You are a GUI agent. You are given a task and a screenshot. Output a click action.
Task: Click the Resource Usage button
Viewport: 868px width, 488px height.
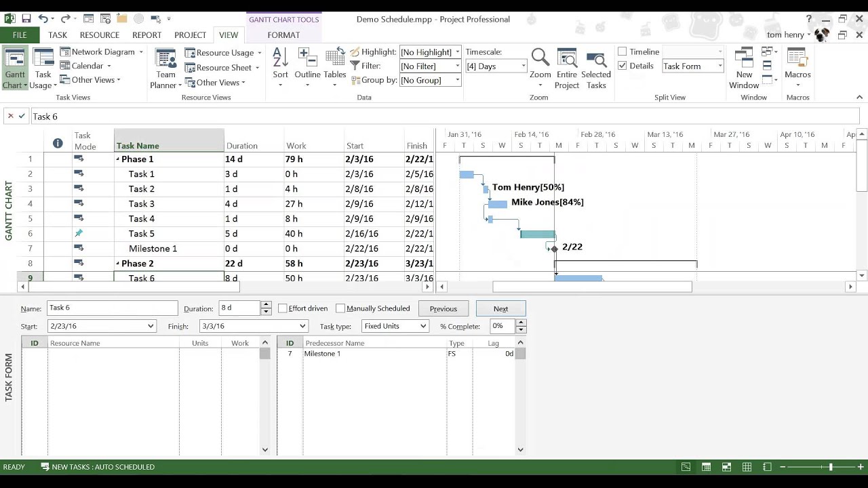[224, 52]
